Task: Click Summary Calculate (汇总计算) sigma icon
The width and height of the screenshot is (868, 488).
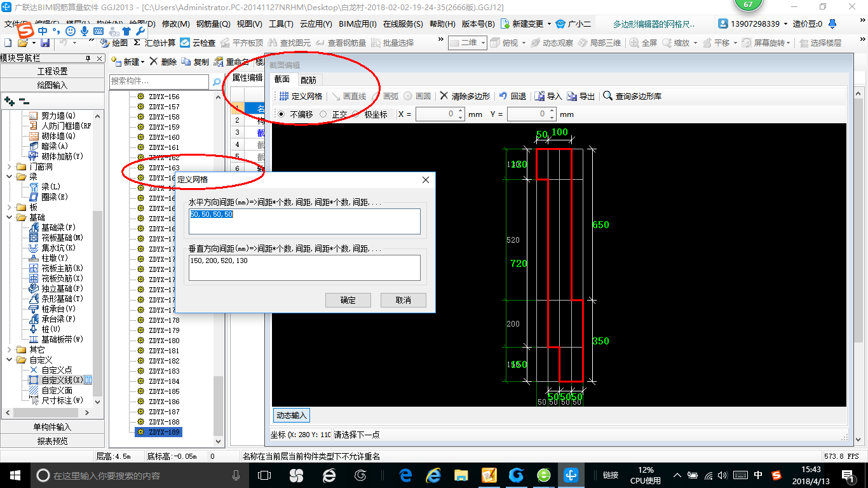Action: click(137, 43)
